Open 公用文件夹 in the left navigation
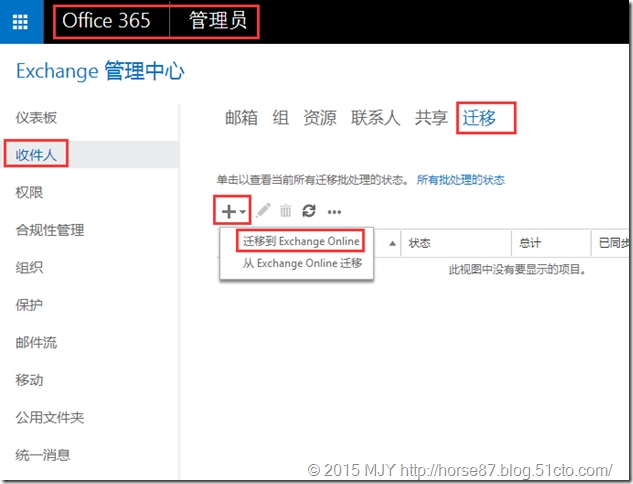Image resolution: width=633 pixels, height=484 pixels. pyautogui.click(x=50, y=417)
